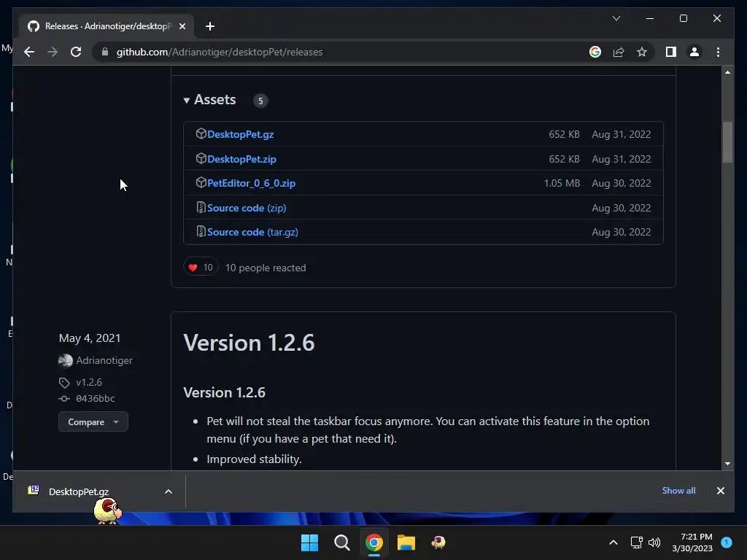The width and height of the screenshot is (747, 560).
Task: Show all downloads
Action: coord(678,491)
